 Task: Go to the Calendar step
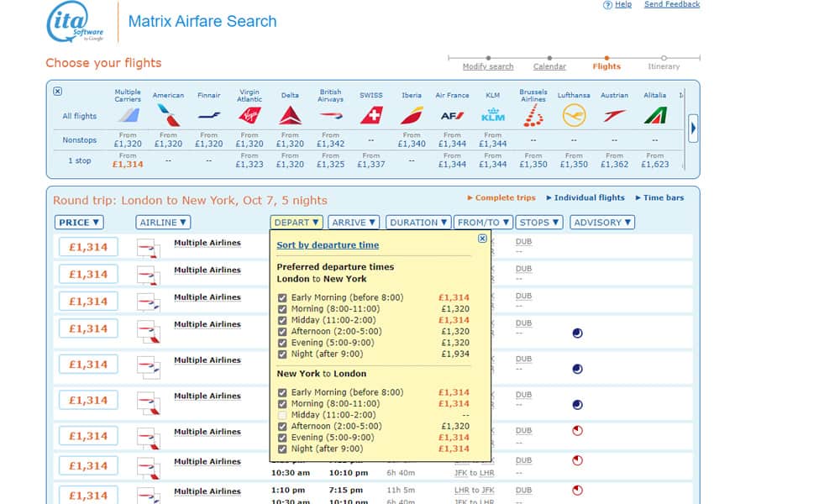549,66
